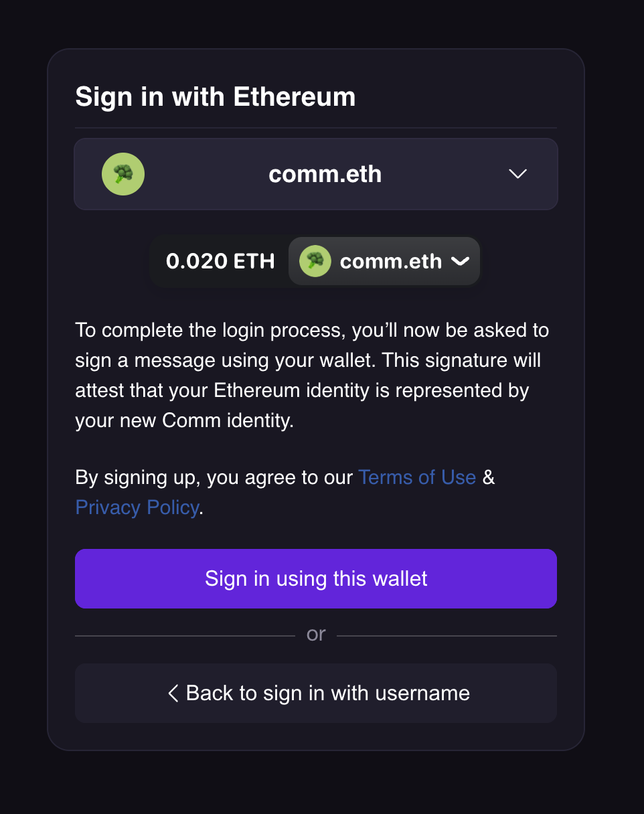Click the words "new Comm identity" in the paragraph

(226, 422)
